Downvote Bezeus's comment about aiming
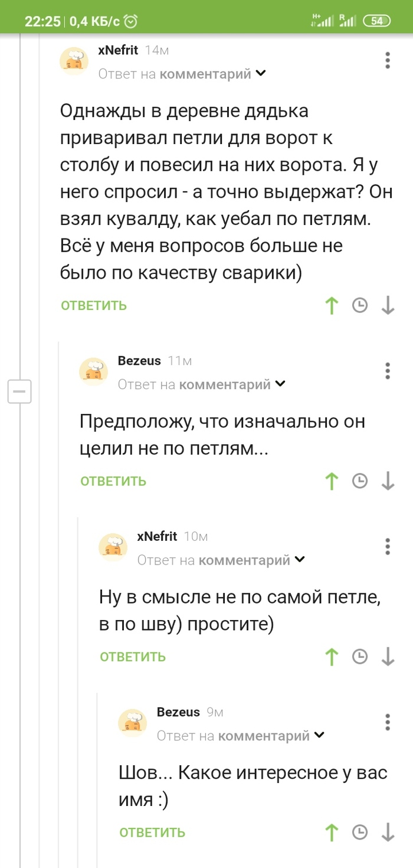 [x=388, y=481]
